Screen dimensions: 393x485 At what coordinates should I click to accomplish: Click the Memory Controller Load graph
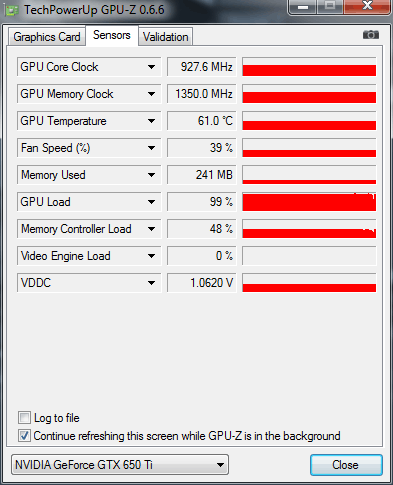(309, 229)
